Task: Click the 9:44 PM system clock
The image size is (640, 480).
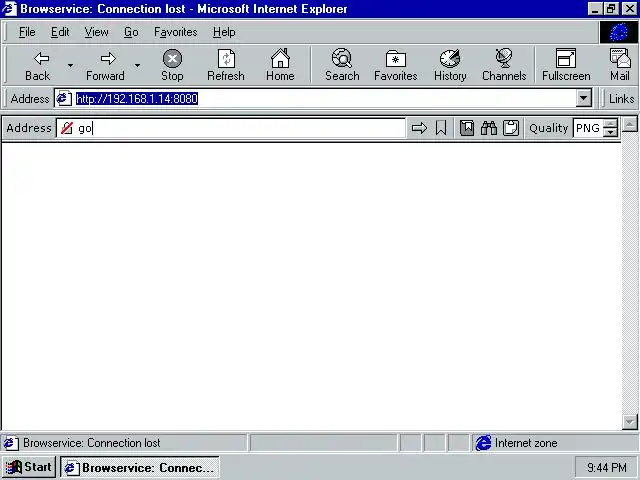Action: [x=606, y=467]
